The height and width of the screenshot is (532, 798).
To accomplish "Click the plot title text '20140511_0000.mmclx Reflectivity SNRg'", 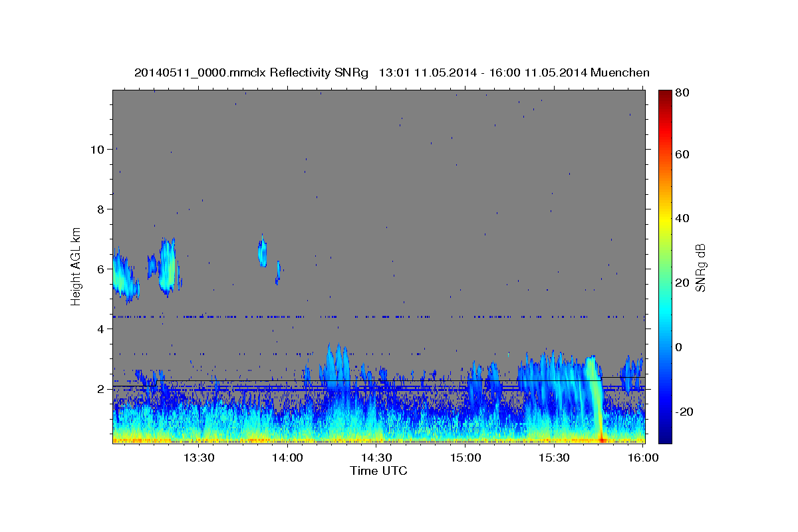I will (x=251, y=72).
